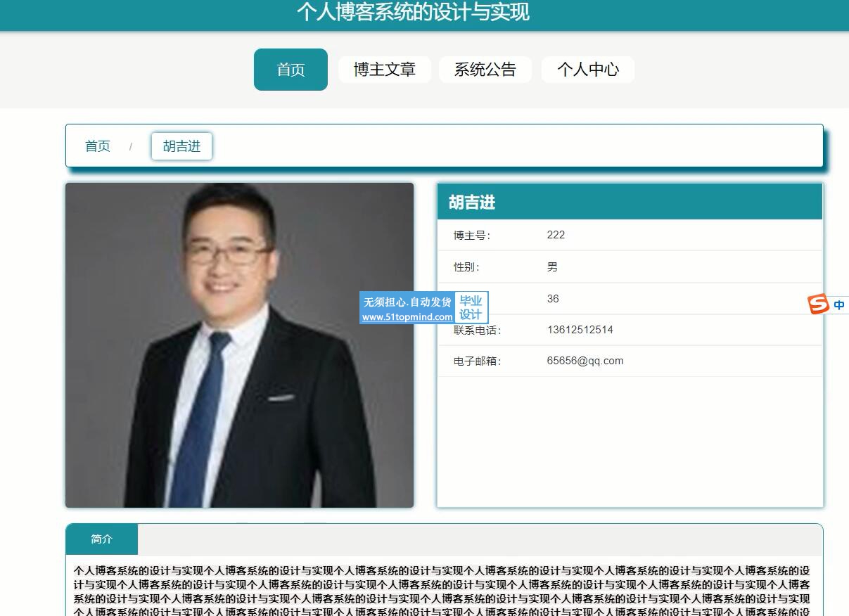Select the age value 36

click(553, 299)
